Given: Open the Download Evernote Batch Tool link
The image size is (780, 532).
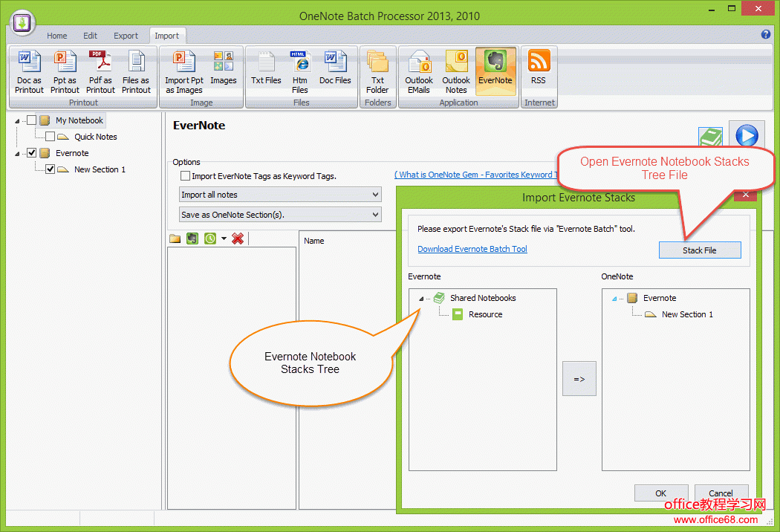Looking at the screenshot, I should [472, 249].
